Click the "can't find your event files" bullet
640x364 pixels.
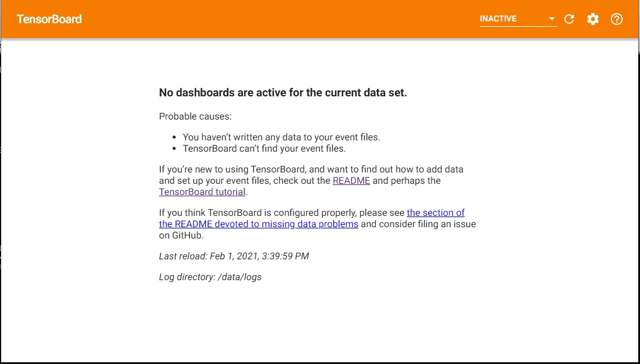[264, 149]
